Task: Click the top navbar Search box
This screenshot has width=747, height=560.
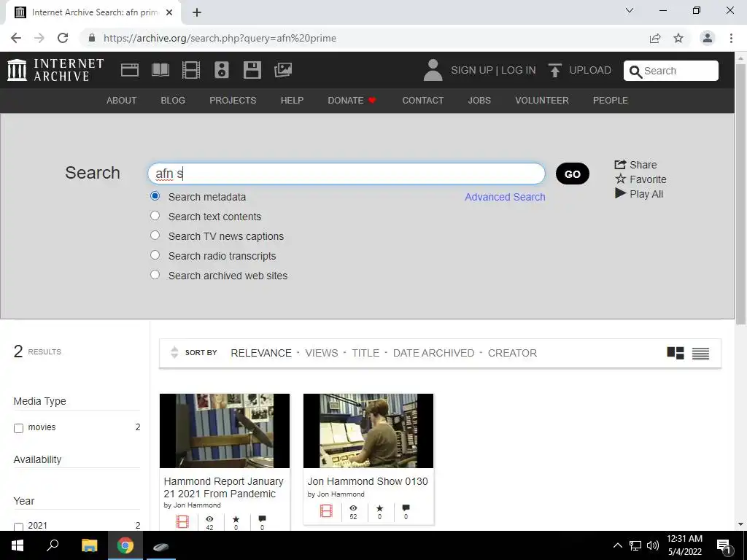Action: 671,71
